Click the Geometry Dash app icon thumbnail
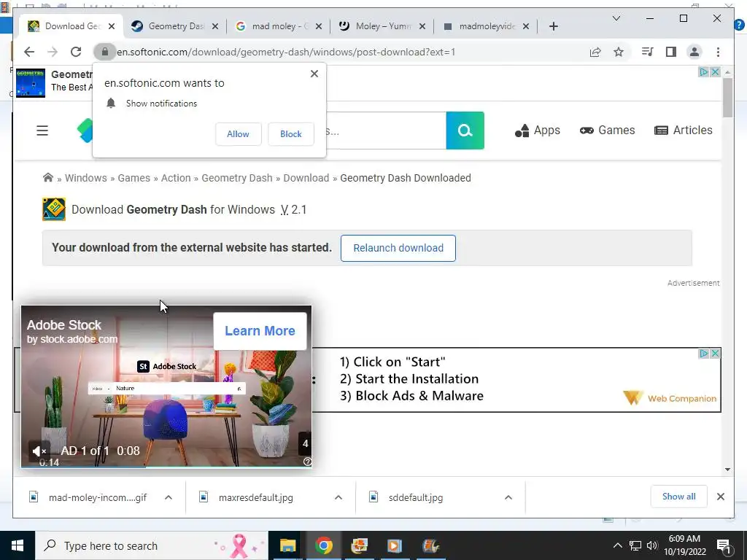Screen dimensions: 747x560 [54, 209]
